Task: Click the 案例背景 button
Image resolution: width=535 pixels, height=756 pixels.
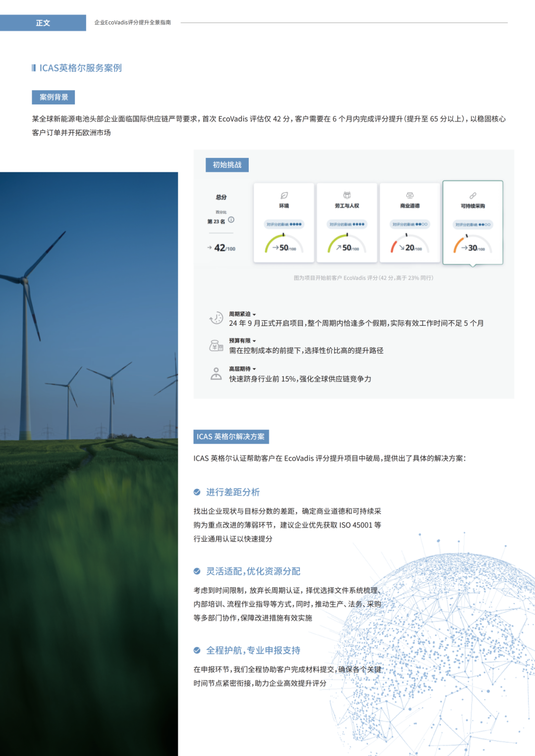Action: (53, 97)
